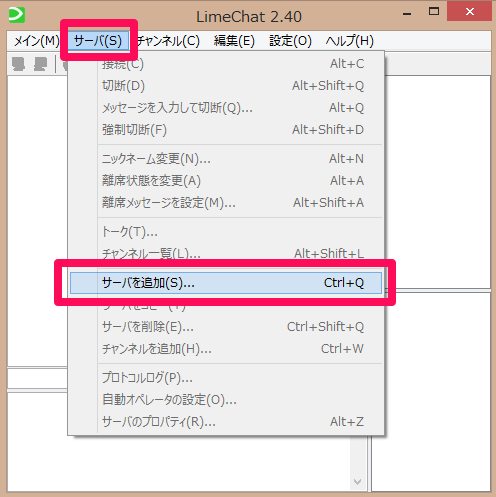Open the サーバ(S) menu

pos(98,41)
